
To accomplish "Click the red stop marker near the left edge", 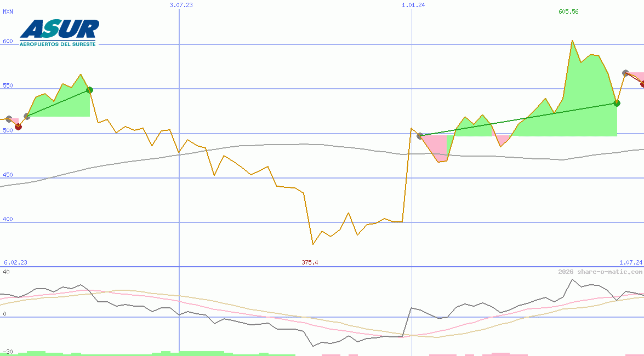I will pos(19,127).
